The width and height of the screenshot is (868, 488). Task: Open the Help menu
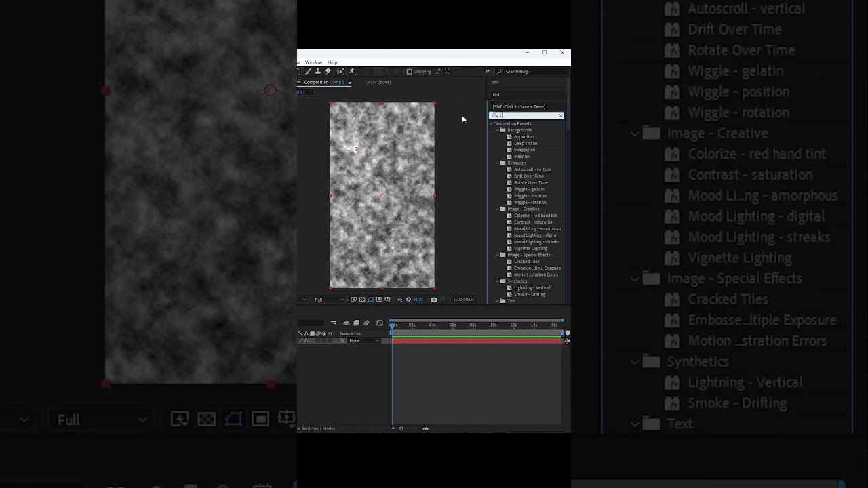[332, 62]
